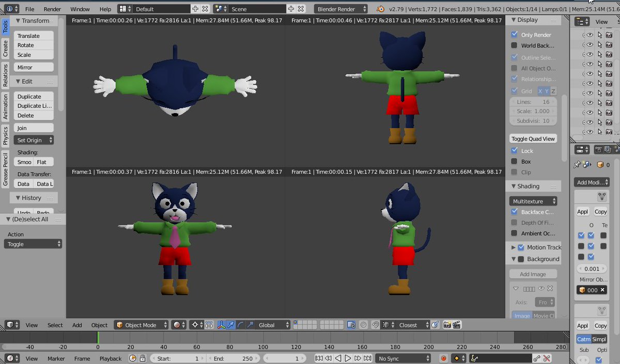Click the Toggle Quad View button
620x364 pixels.
533,138
